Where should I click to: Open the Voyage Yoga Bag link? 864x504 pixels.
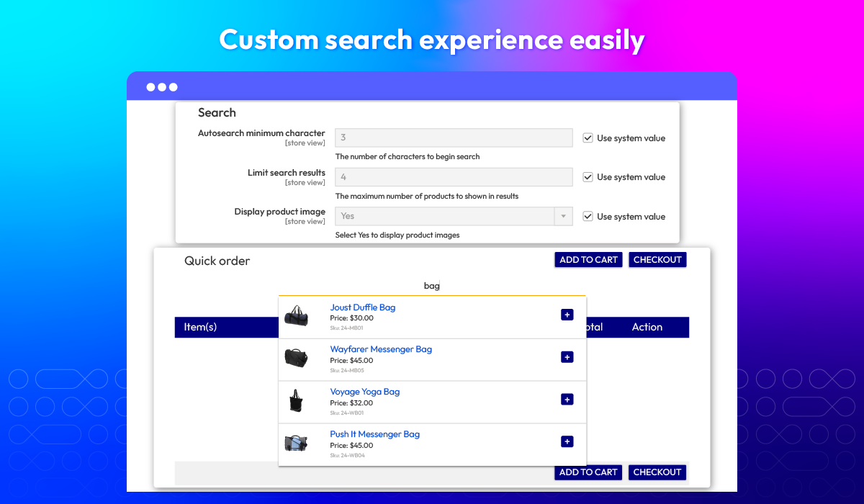coord(364,392)
